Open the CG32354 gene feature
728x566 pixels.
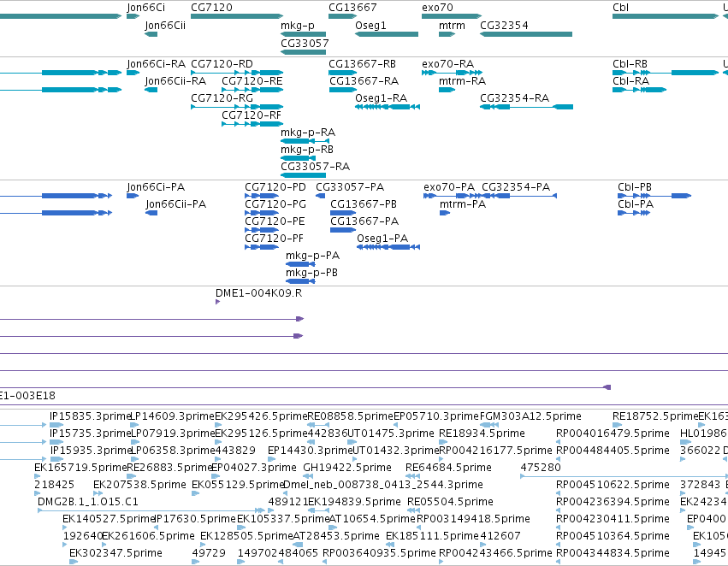pos(526,34)
